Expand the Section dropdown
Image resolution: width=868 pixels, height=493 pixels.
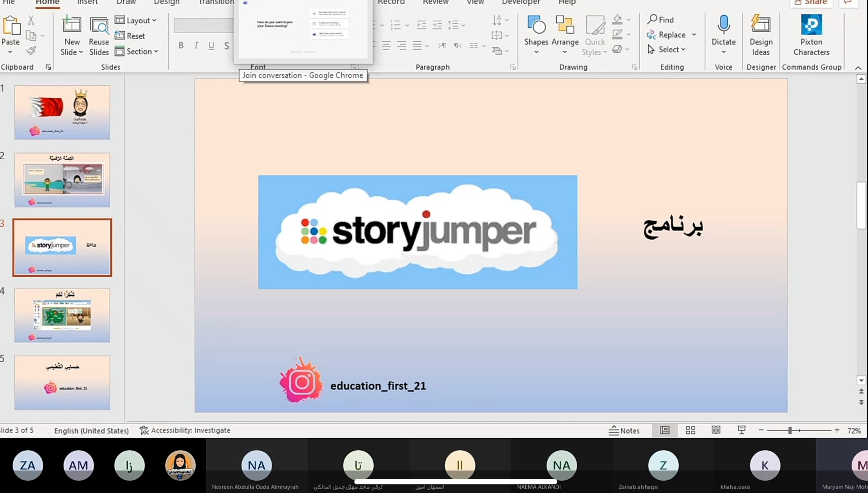click(x=137, y=51)
